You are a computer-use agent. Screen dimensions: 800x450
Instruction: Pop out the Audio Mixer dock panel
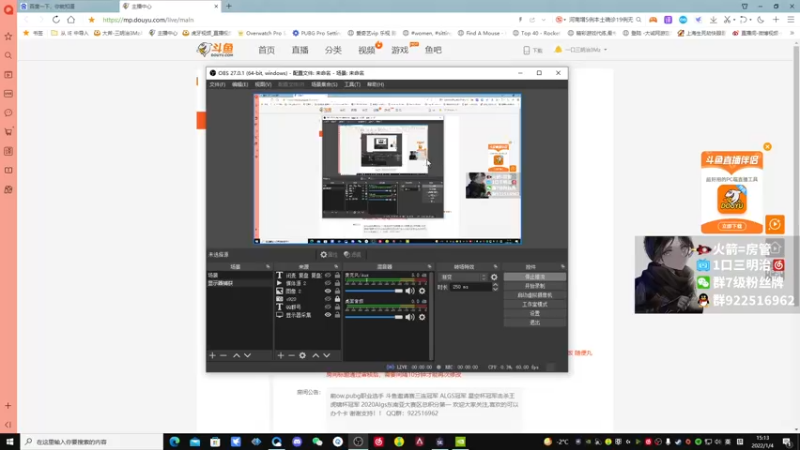[x=430, y=266]
